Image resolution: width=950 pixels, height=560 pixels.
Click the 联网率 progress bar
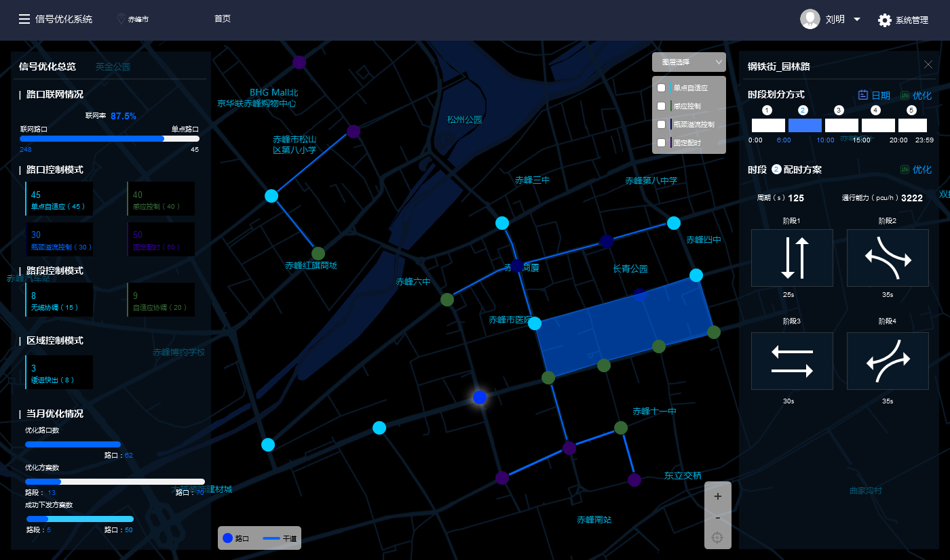point(110,138)
